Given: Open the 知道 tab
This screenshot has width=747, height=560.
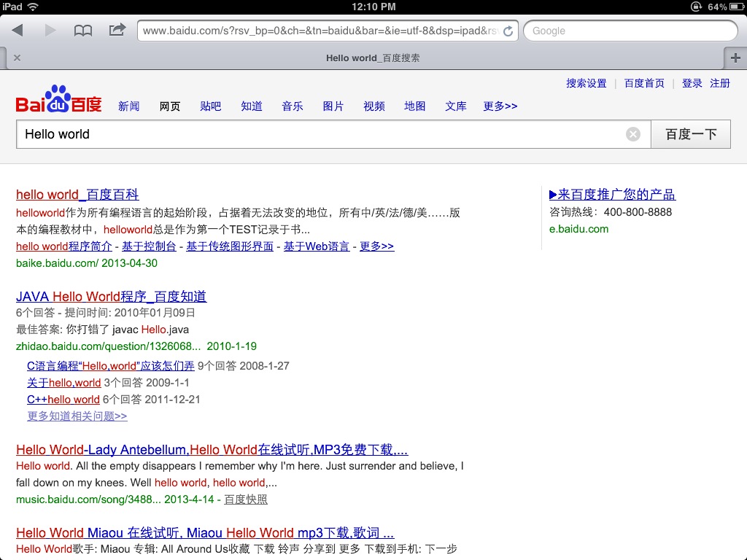Looking at the screenshot, I should [x=252, y=106].
